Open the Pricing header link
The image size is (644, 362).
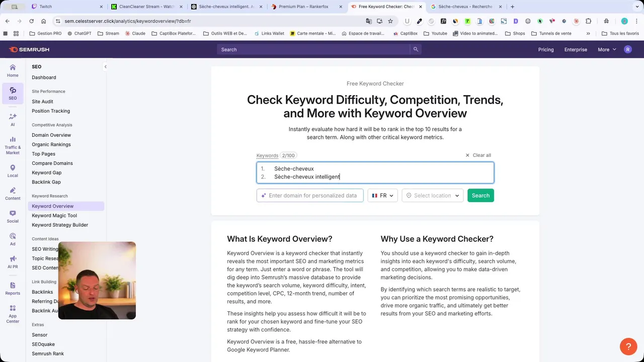[546, 49]
